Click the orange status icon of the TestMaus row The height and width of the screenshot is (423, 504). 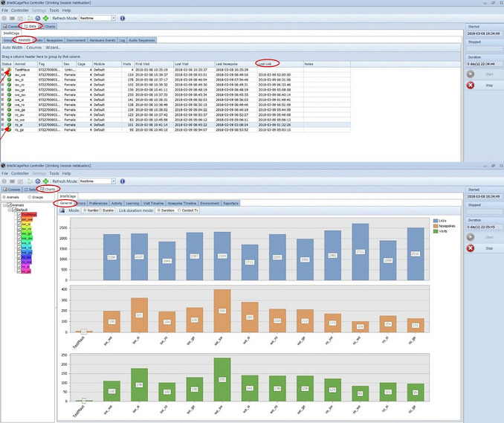click(x=10, y=69)
